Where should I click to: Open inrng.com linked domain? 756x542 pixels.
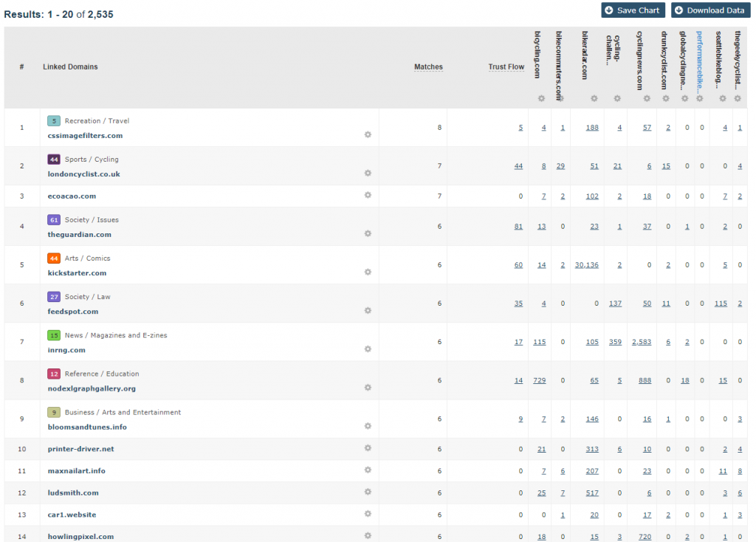click(66, 350)
